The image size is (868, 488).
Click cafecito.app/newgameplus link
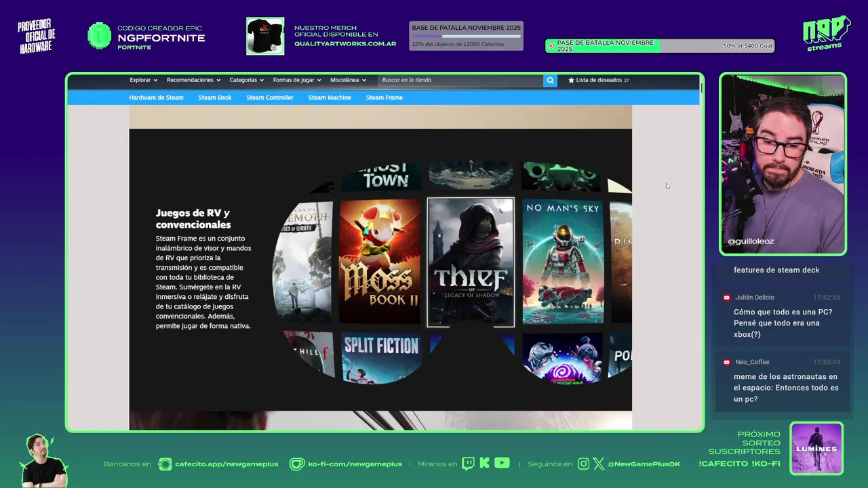(226, 464)
